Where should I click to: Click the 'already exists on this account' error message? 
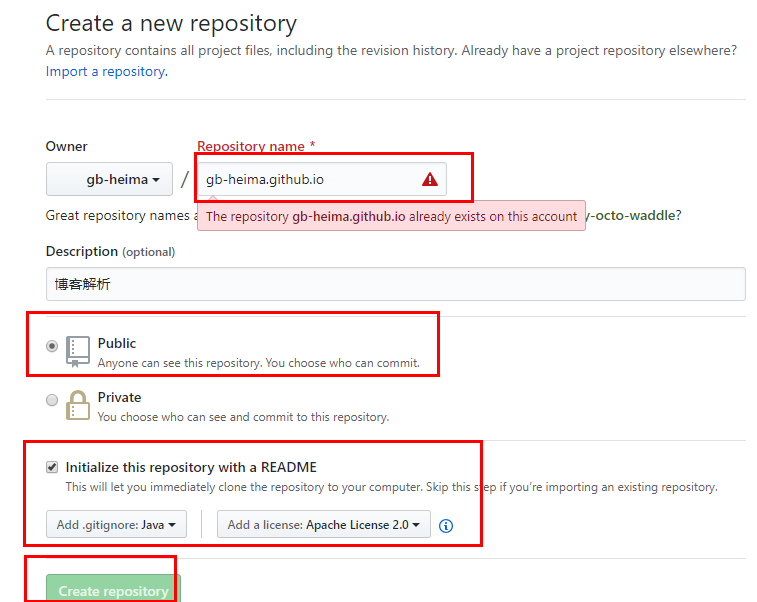391,216
